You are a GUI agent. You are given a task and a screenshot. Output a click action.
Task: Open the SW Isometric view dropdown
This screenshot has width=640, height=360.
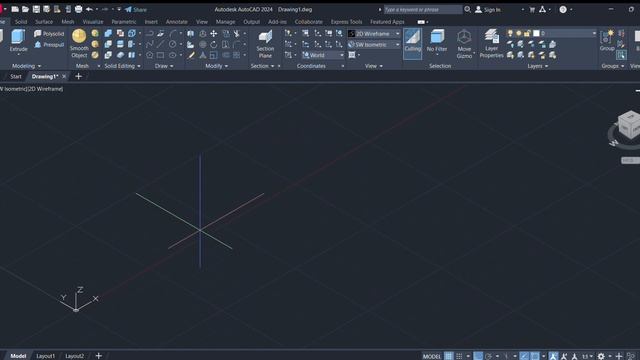tap(374, 44)
